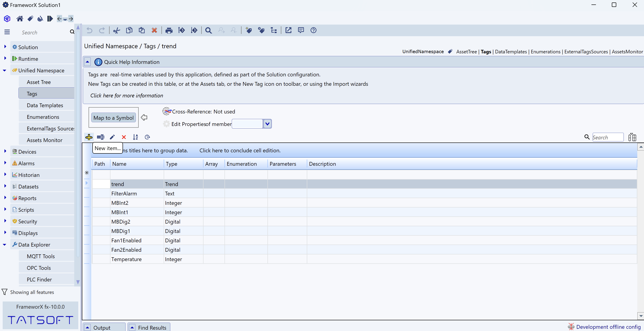The height and width of the screenshot is (331, 644).
Task: Expand the Output panel
Action: (87, 327)
